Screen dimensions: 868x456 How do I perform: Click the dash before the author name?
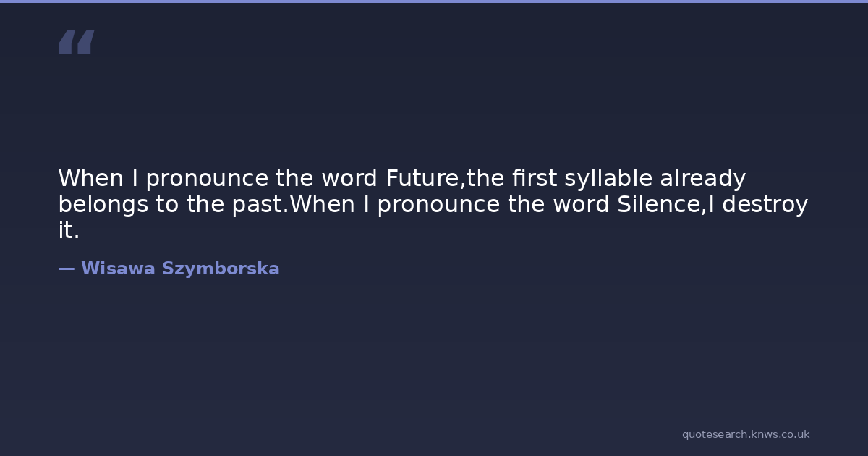(x=66, y=269)
